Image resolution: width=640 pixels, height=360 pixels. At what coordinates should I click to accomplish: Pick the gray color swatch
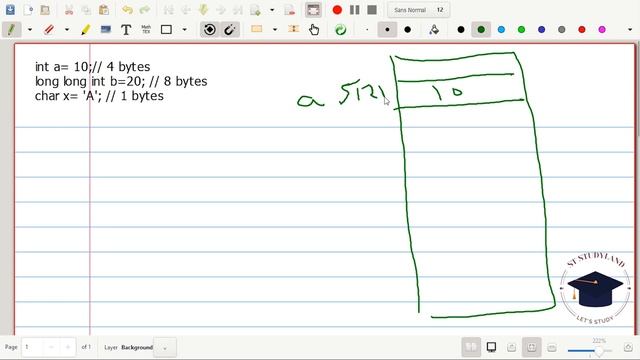(x=562, y=29)
